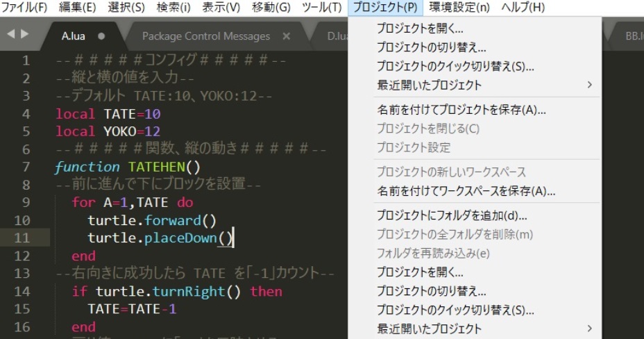644x339 pixels.
Task: Close the プロジェクト(P) menu via its title
Action: [x=385, y=7]
